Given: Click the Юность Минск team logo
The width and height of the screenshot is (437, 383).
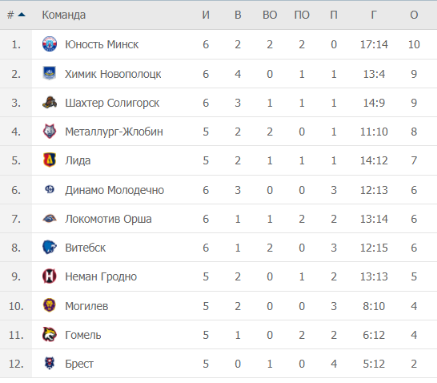Looking at the screenshot, I should [x=49, y=44].
